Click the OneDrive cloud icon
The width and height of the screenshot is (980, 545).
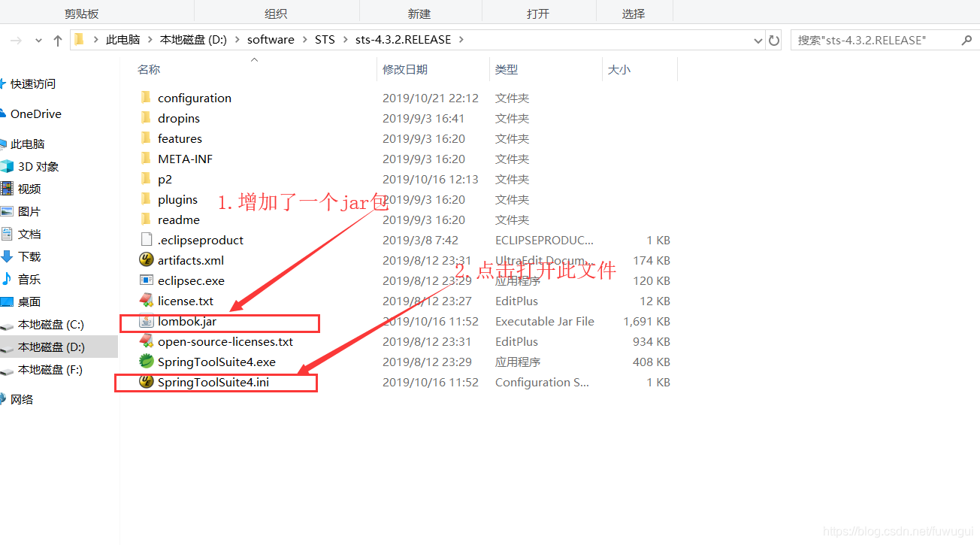click(x=2, y=114)
